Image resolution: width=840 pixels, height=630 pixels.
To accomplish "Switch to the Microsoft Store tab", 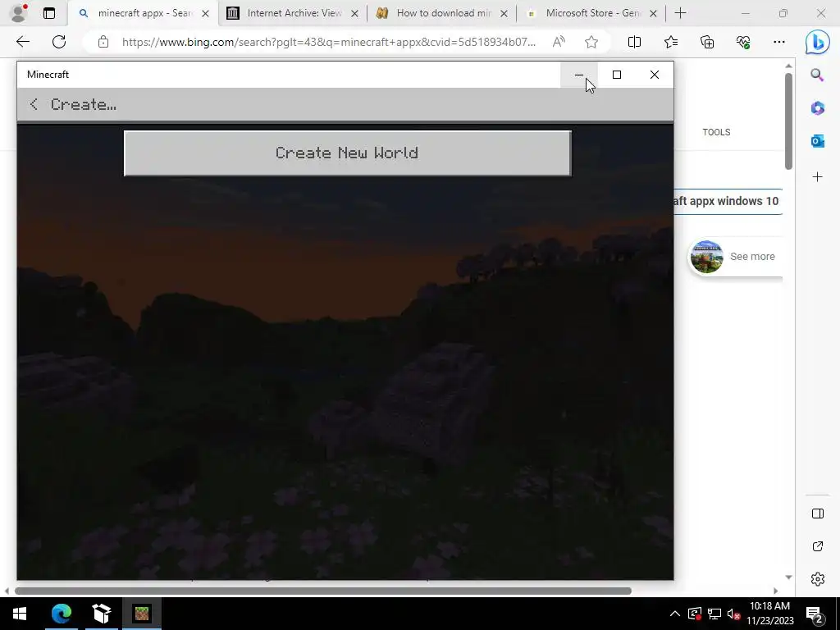I will point(591,13).
